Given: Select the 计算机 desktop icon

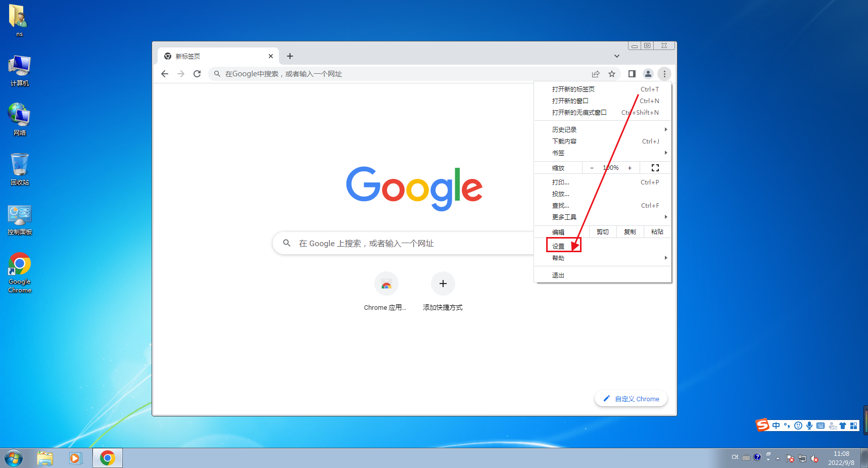Looking at the screenshot, I should point(20,71).
